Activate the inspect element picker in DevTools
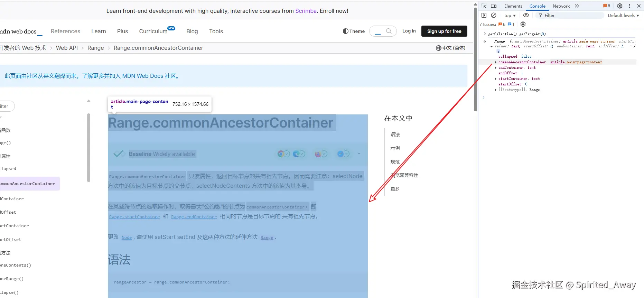The width and height of the screenshot is (644, 298). 484,6
